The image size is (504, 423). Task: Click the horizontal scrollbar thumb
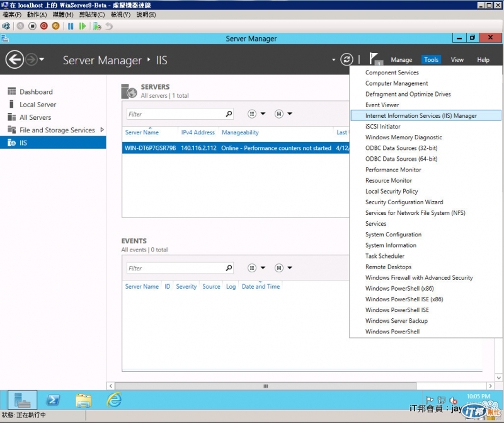tap(265, 386)
